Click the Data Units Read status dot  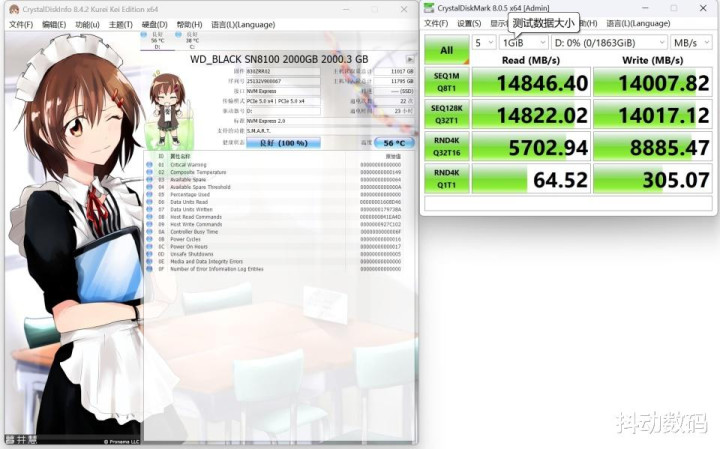click(149, 202)
